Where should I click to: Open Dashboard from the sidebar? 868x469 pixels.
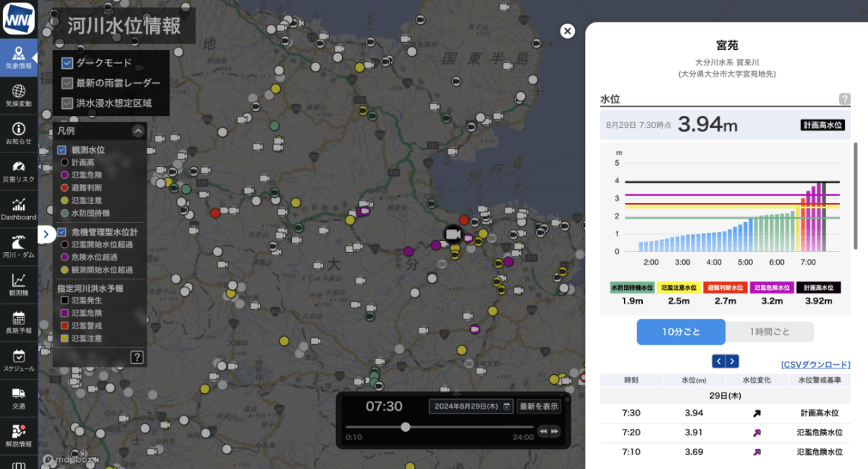[18, 209]
